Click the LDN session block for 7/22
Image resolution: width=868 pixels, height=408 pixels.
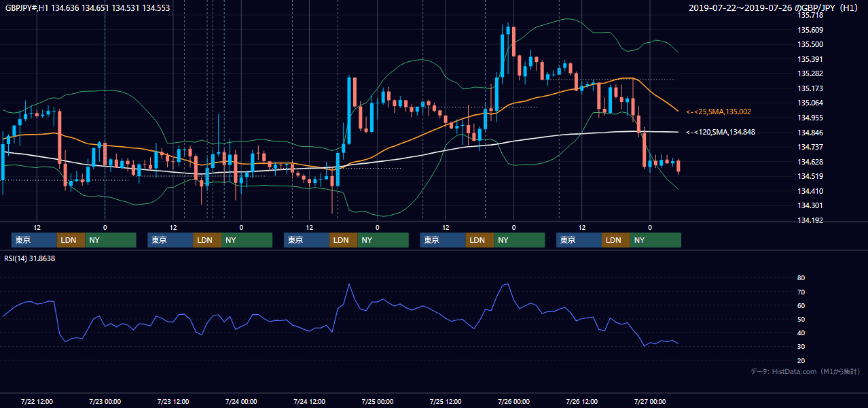[71, 240]
